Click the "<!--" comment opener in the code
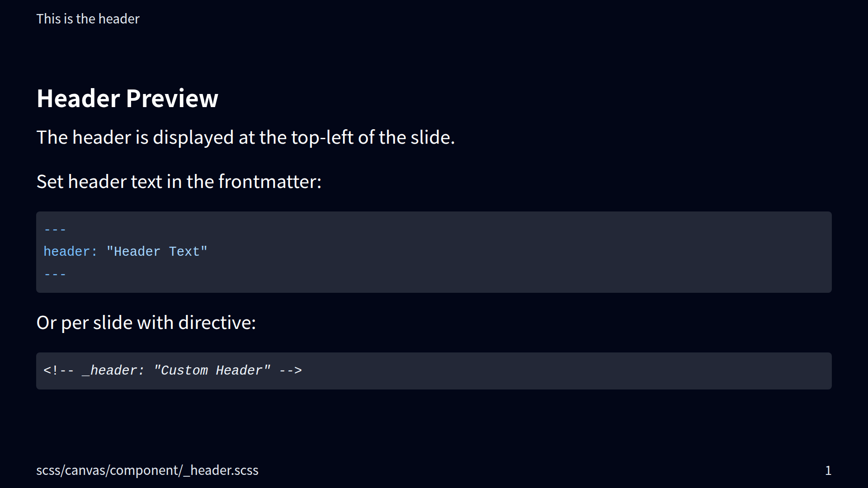This screenshot has width=868, height=488. pos(59,371)
